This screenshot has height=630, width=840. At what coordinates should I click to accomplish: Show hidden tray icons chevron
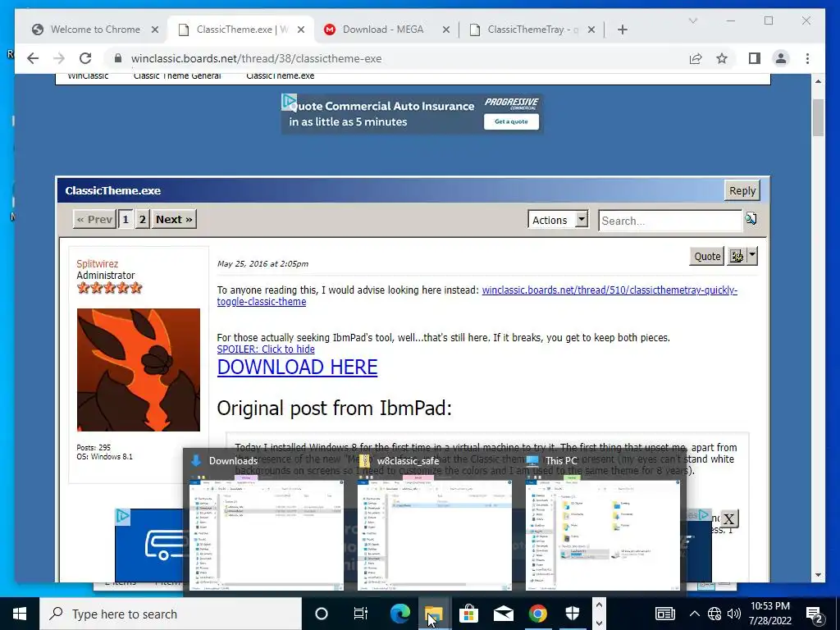tap(694, 614)
